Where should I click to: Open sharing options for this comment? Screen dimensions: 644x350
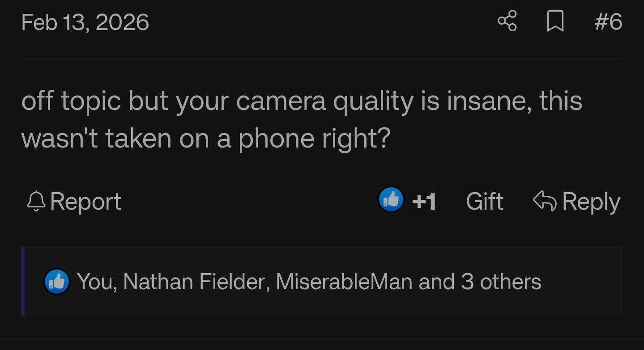pyautogui.click(x=507, y=21)
